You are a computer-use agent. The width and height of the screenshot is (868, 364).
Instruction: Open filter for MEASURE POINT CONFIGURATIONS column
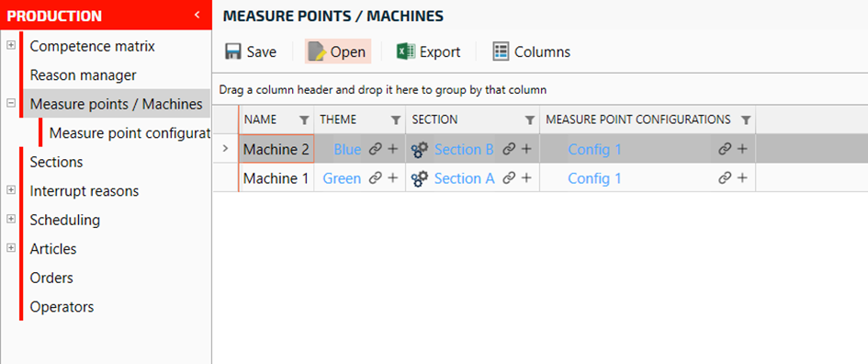click(x=746, y=119)
